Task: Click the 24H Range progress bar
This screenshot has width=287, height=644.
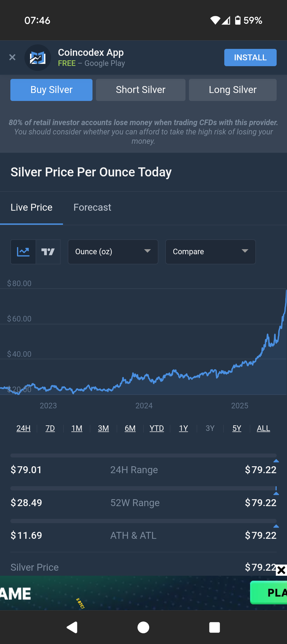Action: (143, 456)
